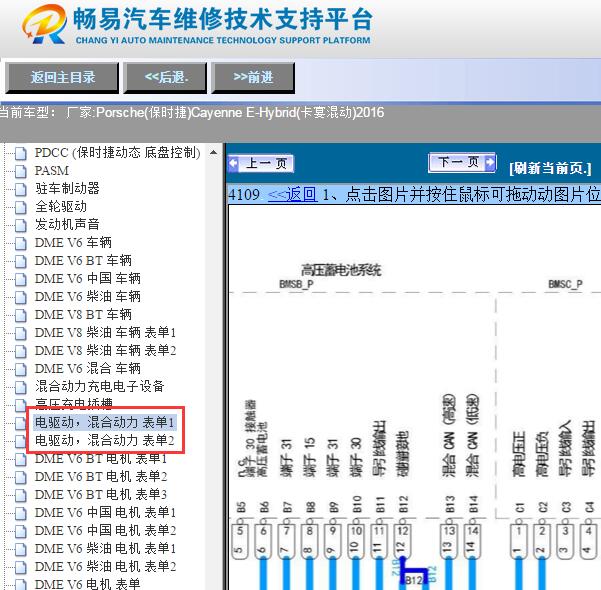Open DME V6 柴油 电机 表单2
The width and height of the screenshot is (601, 590).
105,567
